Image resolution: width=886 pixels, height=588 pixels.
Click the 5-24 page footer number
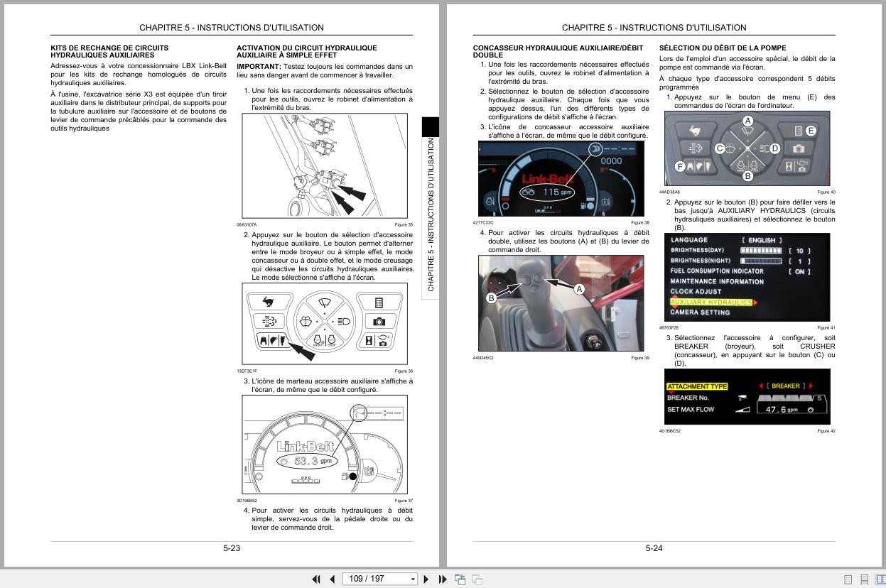pyautogui.click(x=652, y=548)
